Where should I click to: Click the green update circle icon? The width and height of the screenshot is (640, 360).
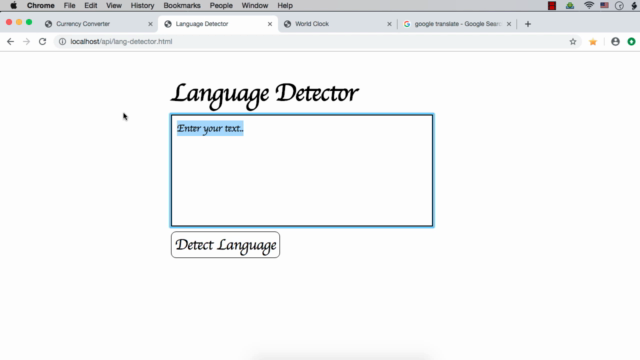[631, 42]
